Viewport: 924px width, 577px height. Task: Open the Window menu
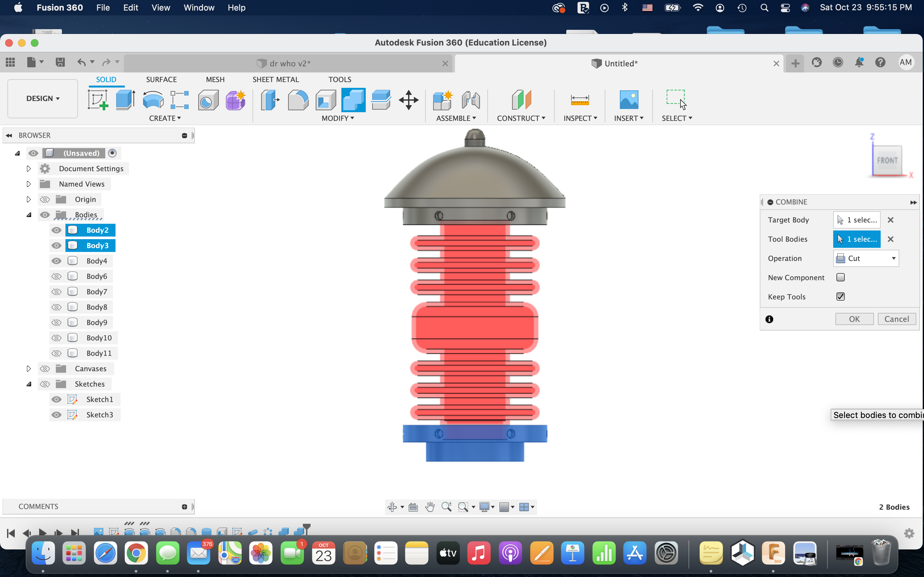tap(199, 8)
